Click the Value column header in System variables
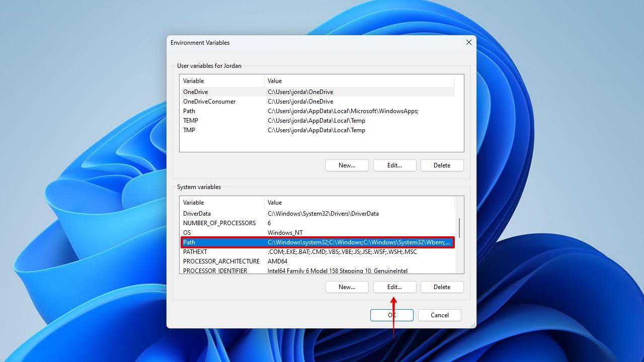 [x=359, y=203]
